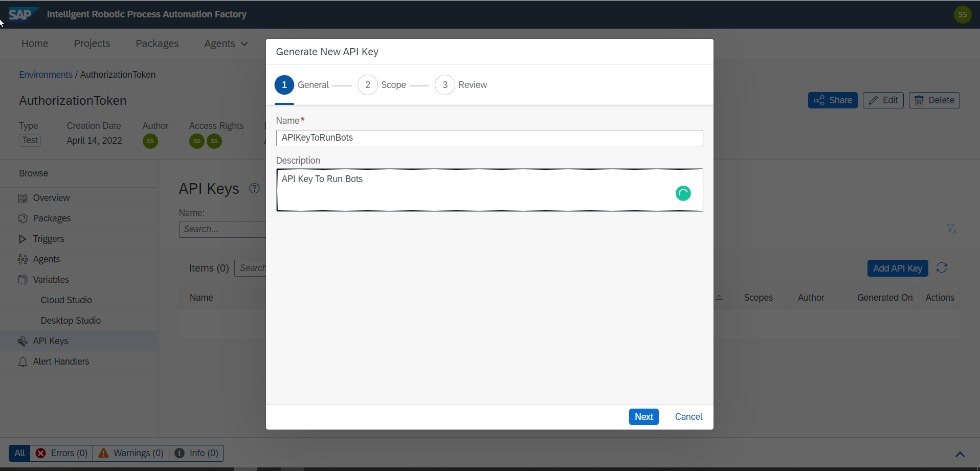Open Alert Handlers in the sidebar
This screenshot has width=980, height=471.
tap(79, 362)
